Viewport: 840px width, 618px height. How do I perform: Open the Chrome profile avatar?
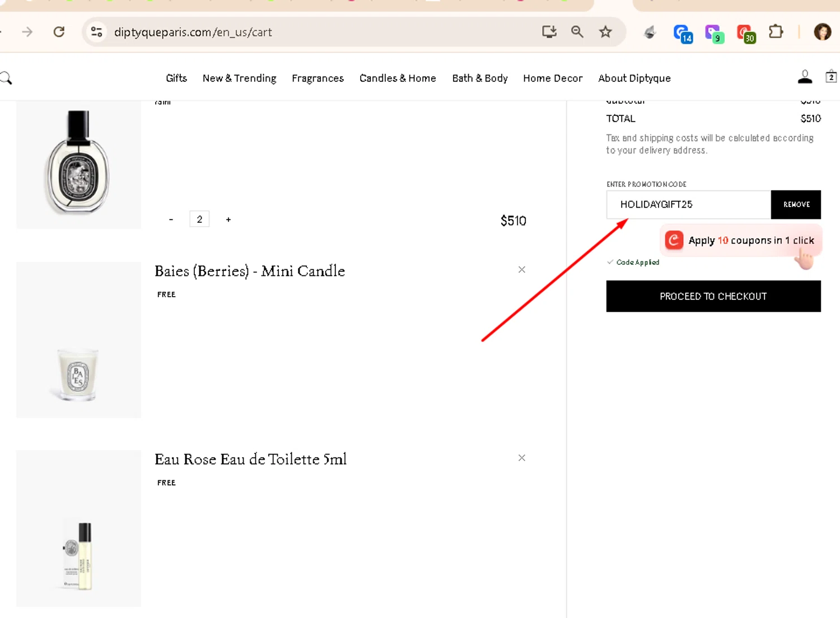[x=822, y=32]
